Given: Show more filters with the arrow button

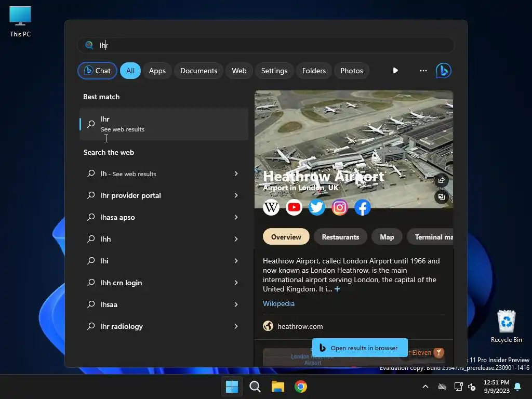Looking at the screenshot, I should click(x=395, y=71).
